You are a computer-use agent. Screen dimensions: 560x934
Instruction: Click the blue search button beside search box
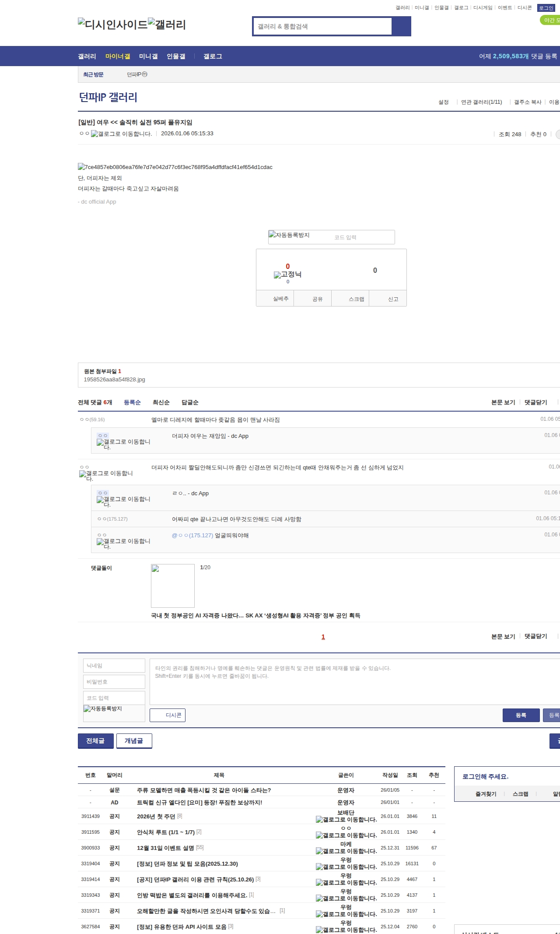click(x=401, y=26)
